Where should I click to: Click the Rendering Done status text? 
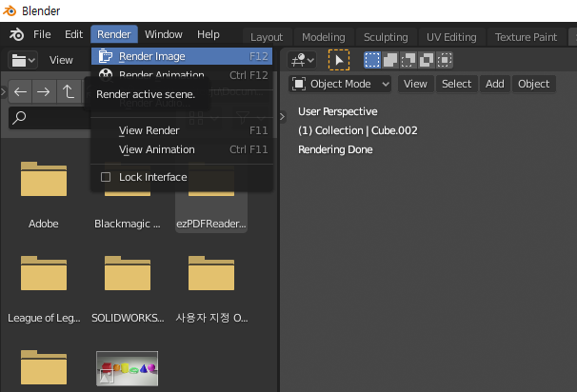pyautogui.click(x=335, y=149)
